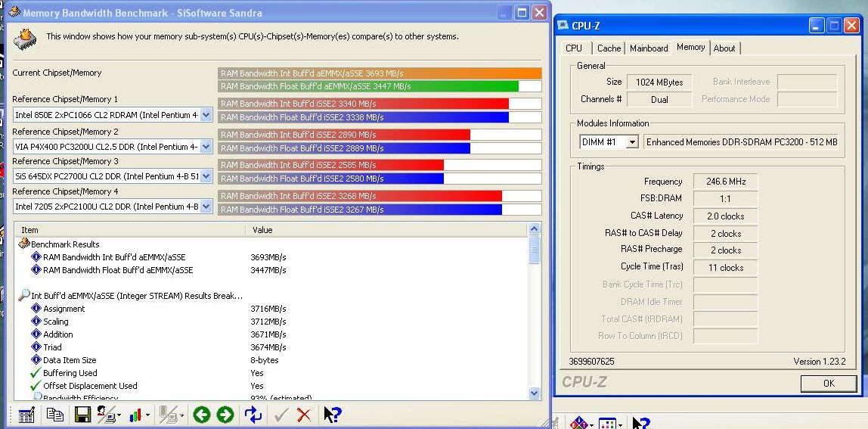Go back with the green left arrow
This screenshot has width=868, height=429.
[201, 415]
